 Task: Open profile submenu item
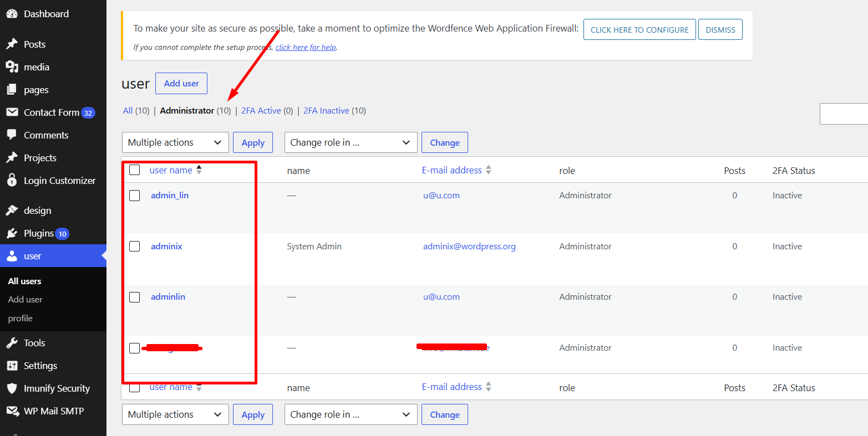click(20, 319)
